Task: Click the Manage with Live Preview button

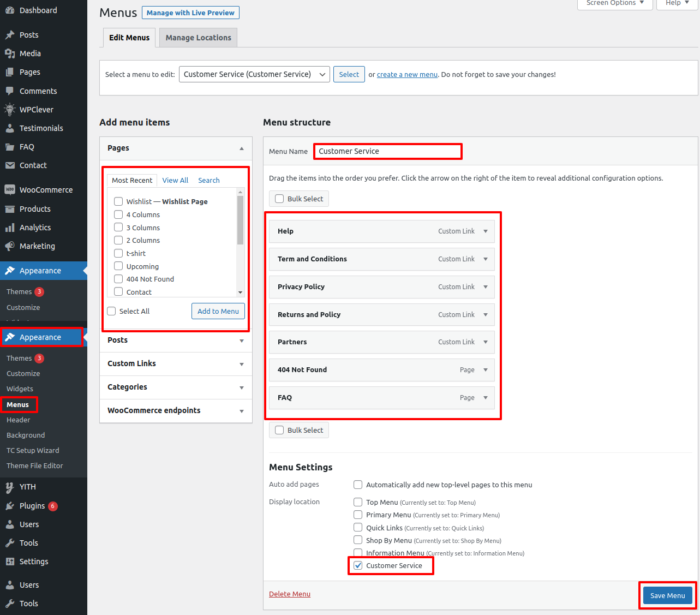Action: pos(190,13)
